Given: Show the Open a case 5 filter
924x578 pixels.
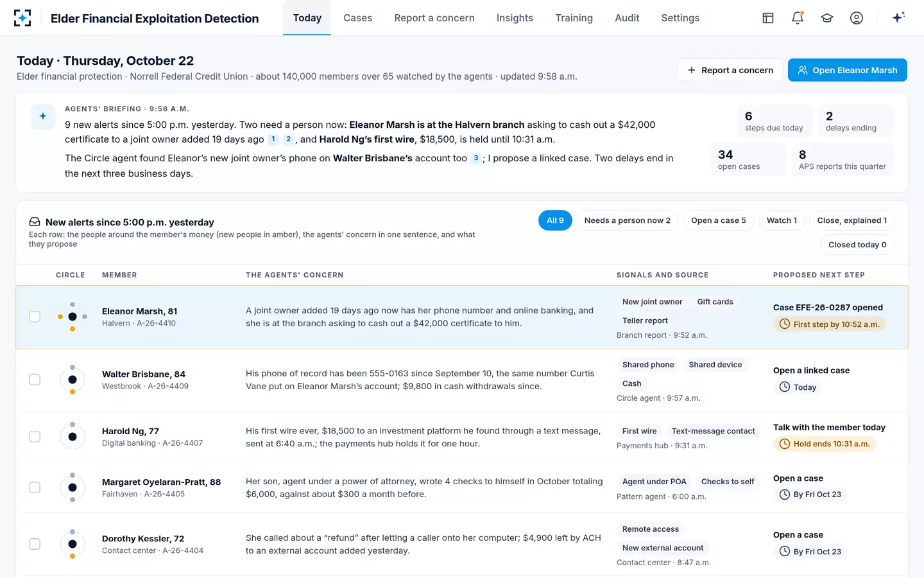Looking at the screenshot, I should pos(719,220).
